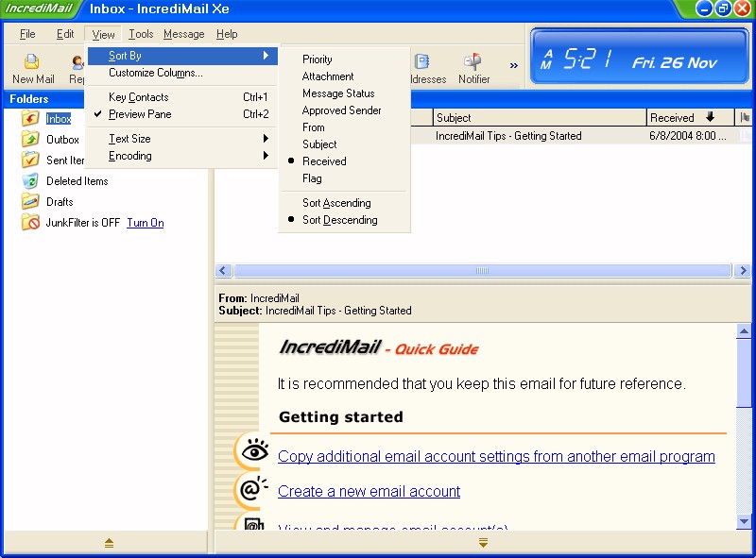Click the eye icon beside Copy settings link

click(252, 453)
